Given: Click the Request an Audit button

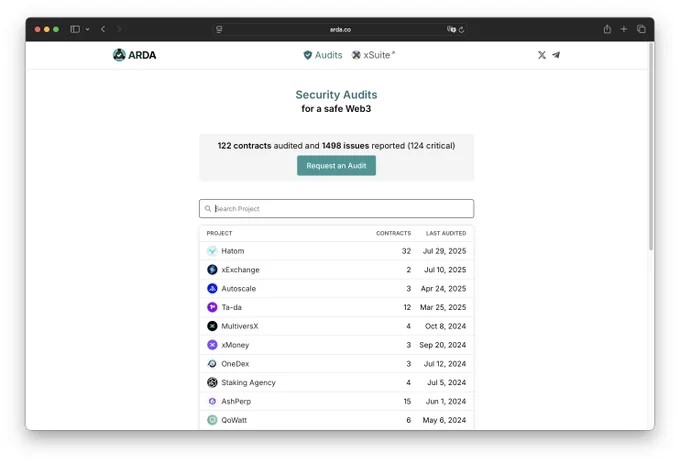Looking at the screenshot, I should pos(336,166).
